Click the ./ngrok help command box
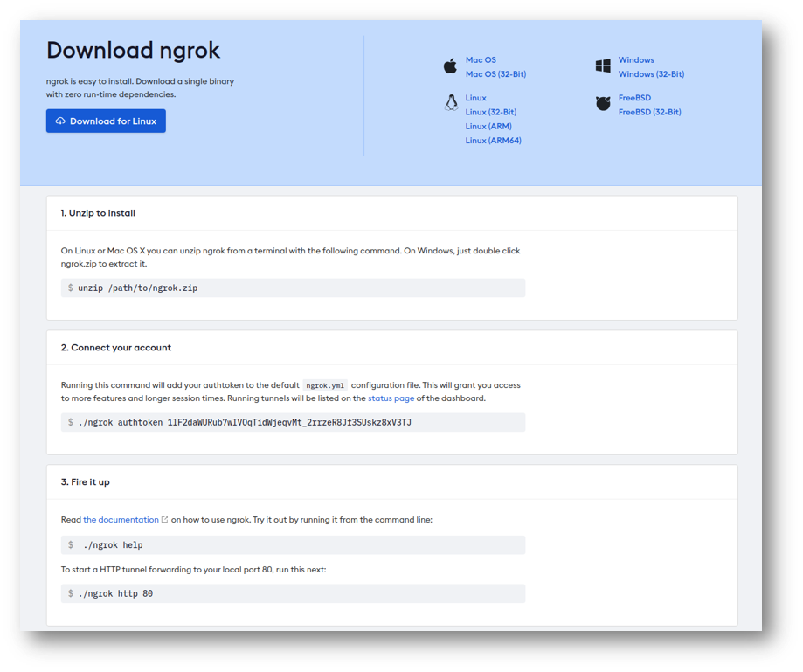The width and height of the screenshot is (803, 672). 293,545
